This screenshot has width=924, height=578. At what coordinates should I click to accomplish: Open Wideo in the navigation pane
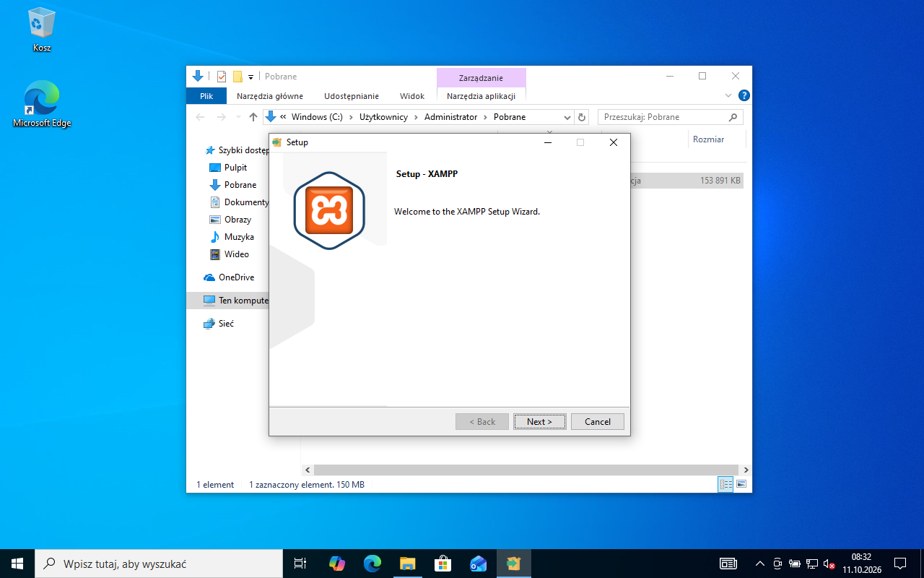pyautogui.click(x=236, y=254)
